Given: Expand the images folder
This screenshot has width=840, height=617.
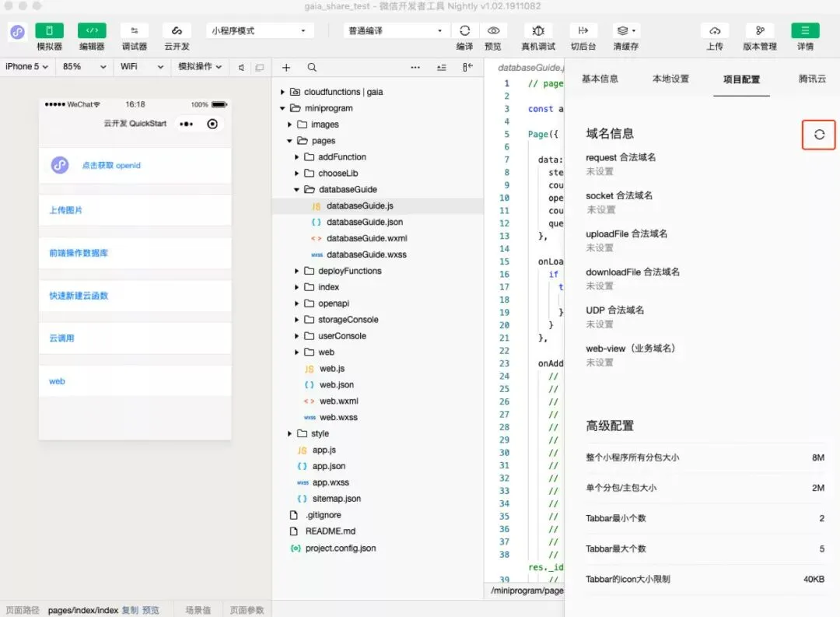Looking at the screenshot, I should tap(289, 124).
